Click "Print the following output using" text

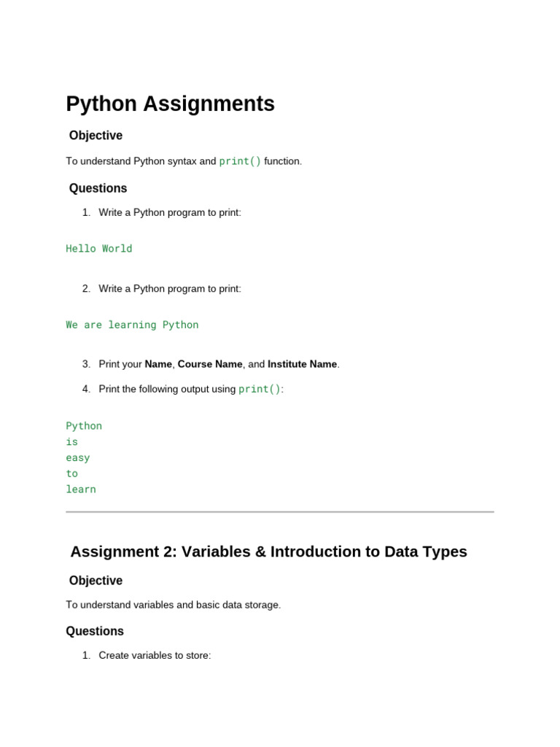point(168,389)
